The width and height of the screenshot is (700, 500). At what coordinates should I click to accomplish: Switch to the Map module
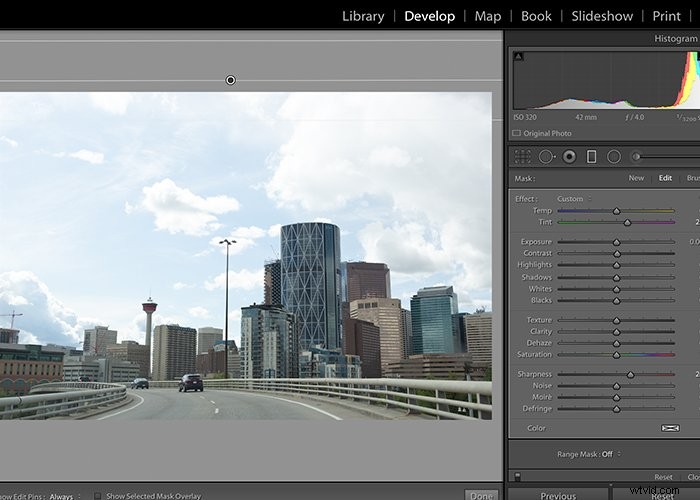point(488,16)
